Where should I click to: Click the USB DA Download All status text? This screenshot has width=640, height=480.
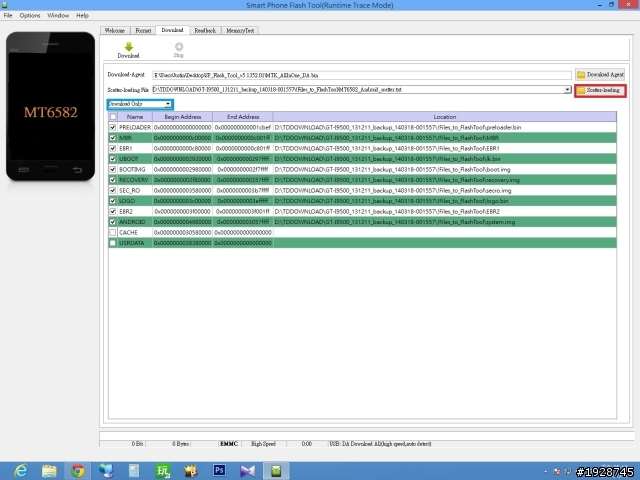pyautogui.click(x=380, y=444)
